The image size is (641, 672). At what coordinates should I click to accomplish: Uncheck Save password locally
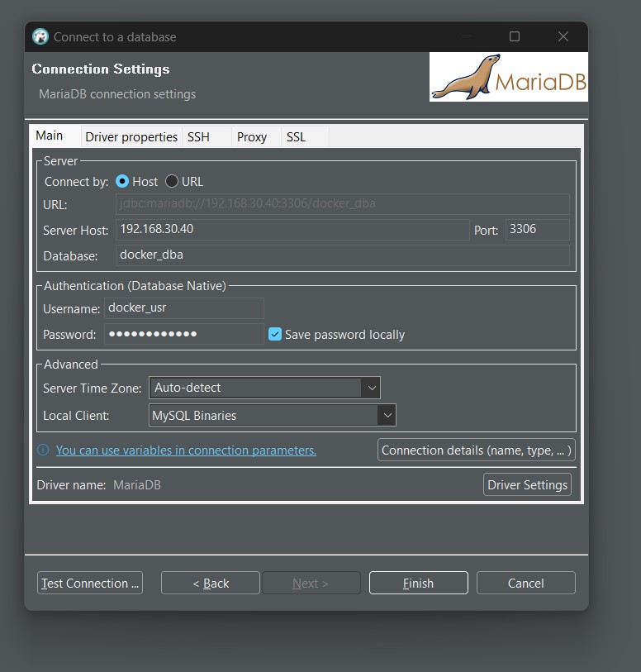[276, 335]
